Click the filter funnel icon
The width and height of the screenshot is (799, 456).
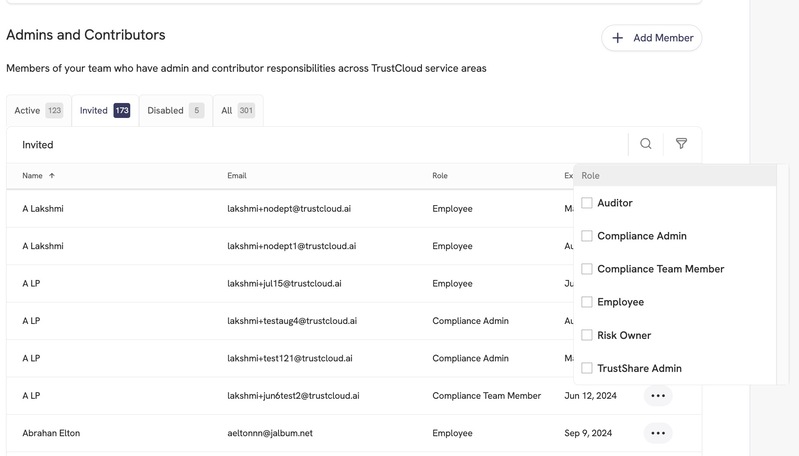pyautogui.click(x=681, y=144)
